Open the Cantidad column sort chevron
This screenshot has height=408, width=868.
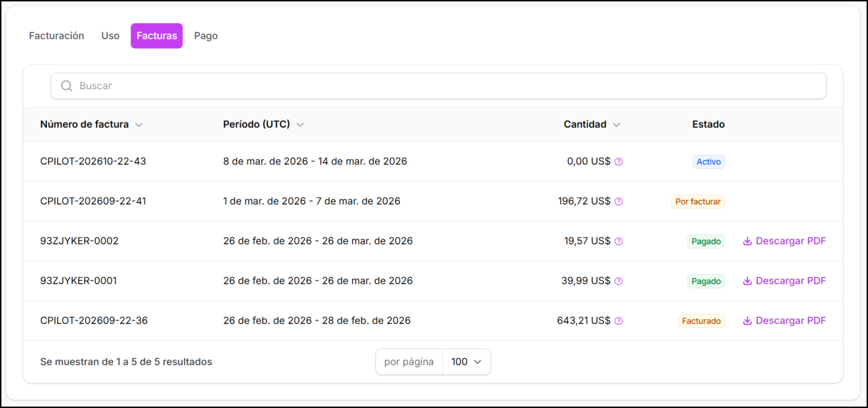[x=616, y=125]
